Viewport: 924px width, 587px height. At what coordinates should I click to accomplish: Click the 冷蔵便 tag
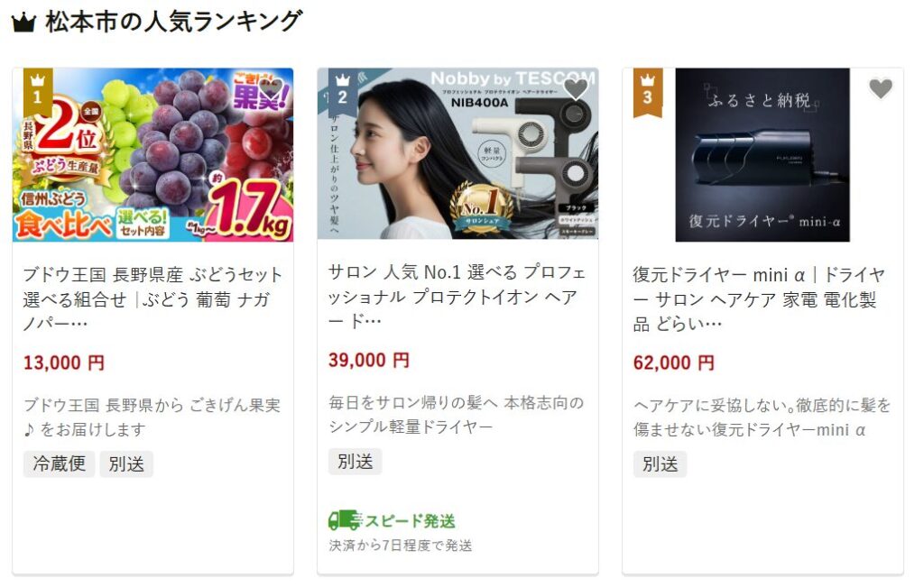click(x=59, y=464)
